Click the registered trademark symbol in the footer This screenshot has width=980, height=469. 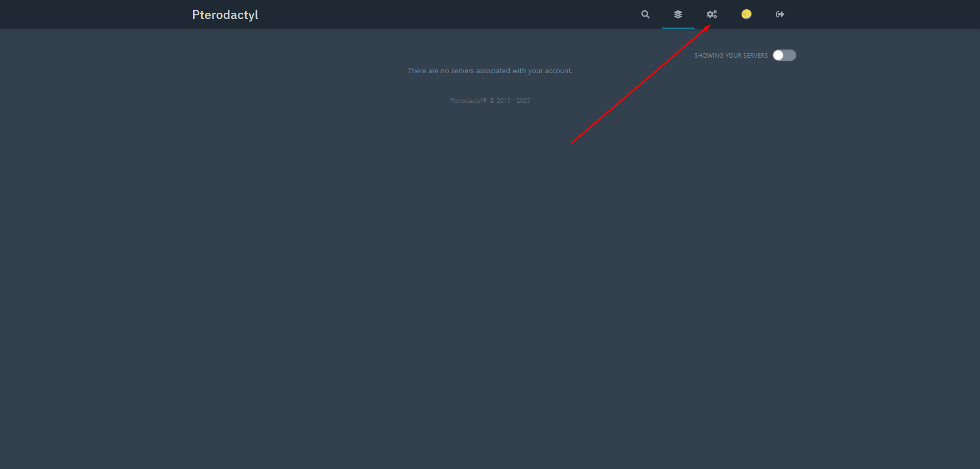click(485, 100)
